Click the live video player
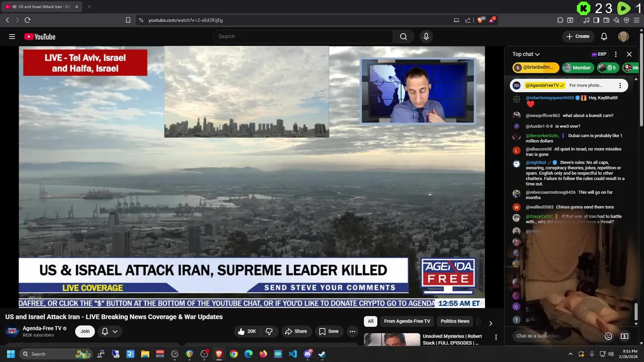Image resolution: width=644 pixels, height=362 pixels. click(252, 177)
